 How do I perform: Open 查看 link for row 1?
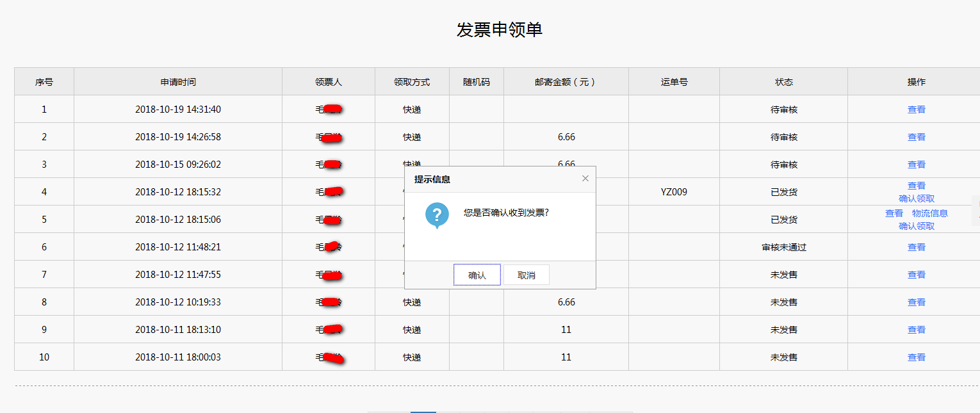point(917,109)
